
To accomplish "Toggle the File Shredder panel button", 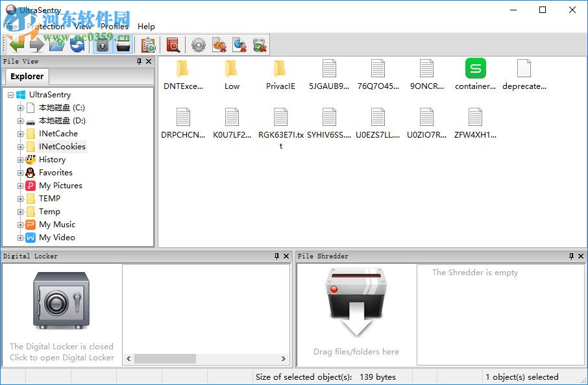I will pos(123,45).
